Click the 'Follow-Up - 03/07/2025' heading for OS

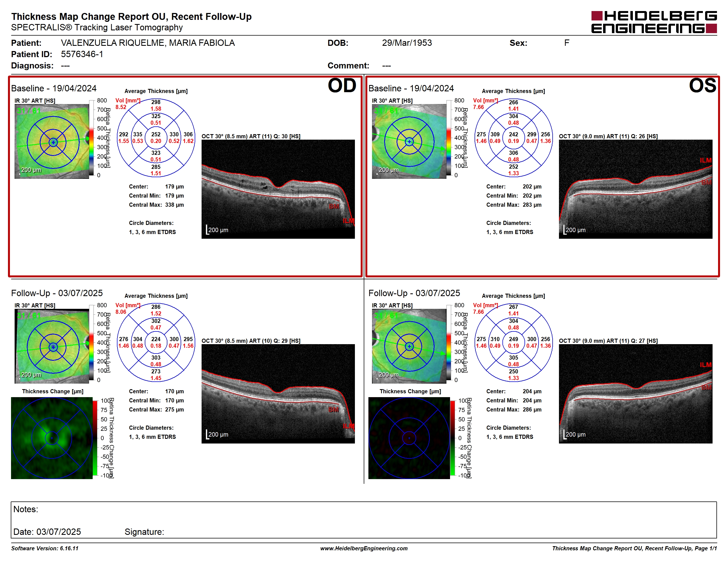[x=414, y=293]
